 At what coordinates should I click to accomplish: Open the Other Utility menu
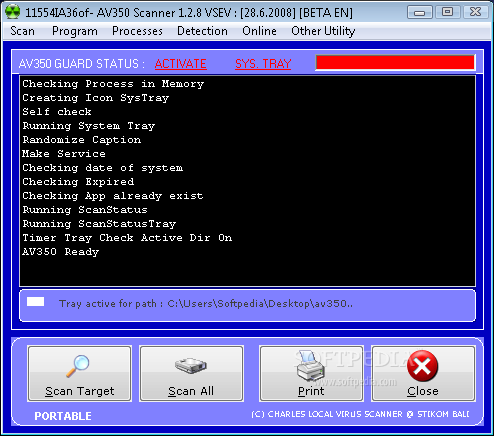[x=323, y=31]
